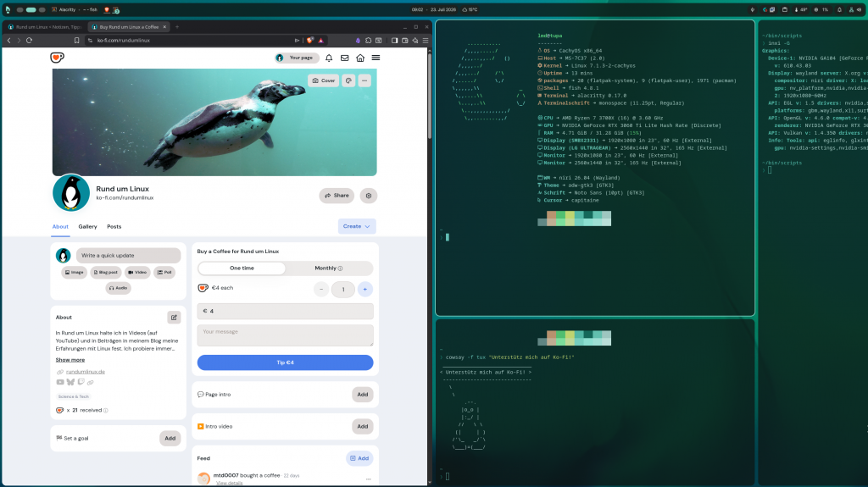Open Ko-fi notifications bell
Viewport: 868px width, 487px height.
click(329, 58)
